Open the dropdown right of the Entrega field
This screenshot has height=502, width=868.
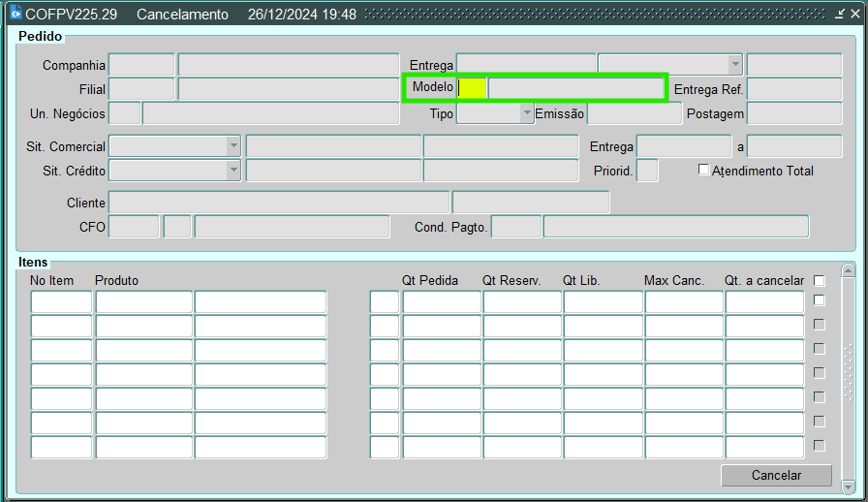pos(735,65)
